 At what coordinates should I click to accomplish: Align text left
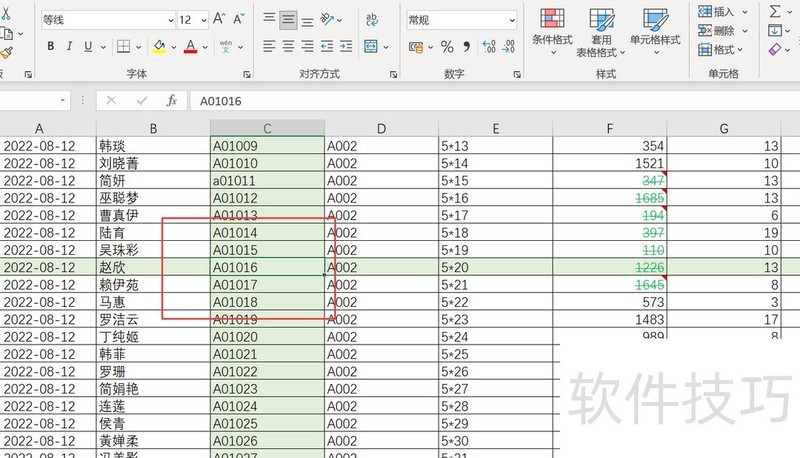pos(269,46)
